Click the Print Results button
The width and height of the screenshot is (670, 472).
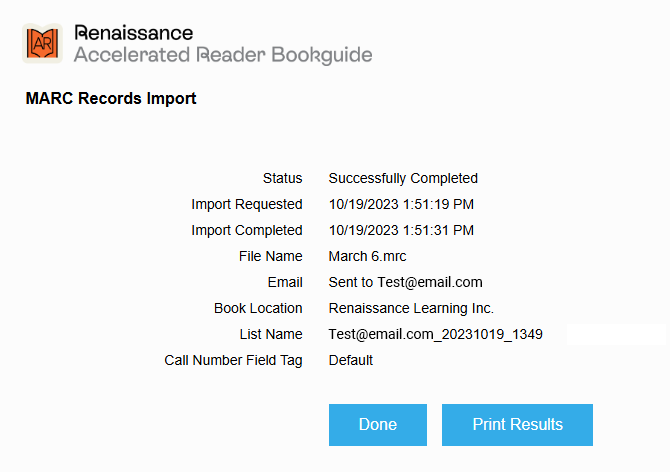[x=517, y=425]
